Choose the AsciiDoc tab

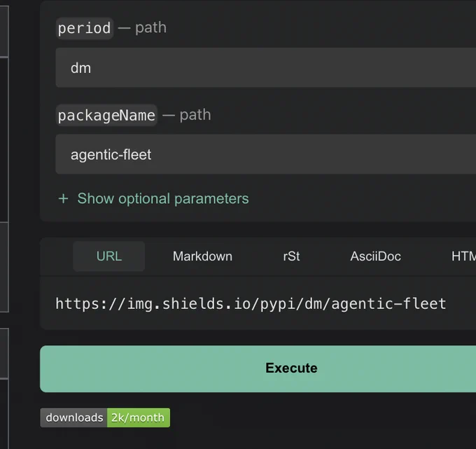click(x=375, y=256)
